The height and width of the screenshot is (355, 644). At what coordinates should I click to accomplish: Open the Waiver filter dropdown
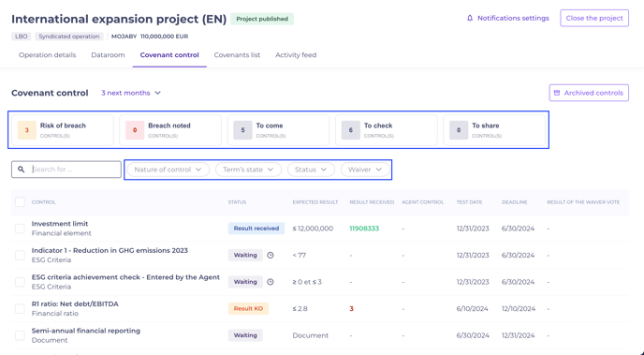click(x=365, y=170)
